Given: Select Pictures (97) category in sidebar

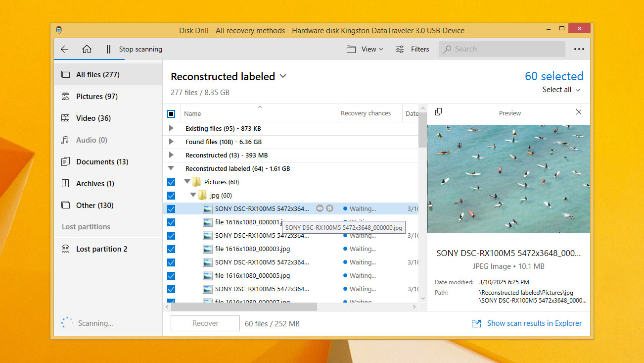Looking at the screenshot, I should 96,97.
